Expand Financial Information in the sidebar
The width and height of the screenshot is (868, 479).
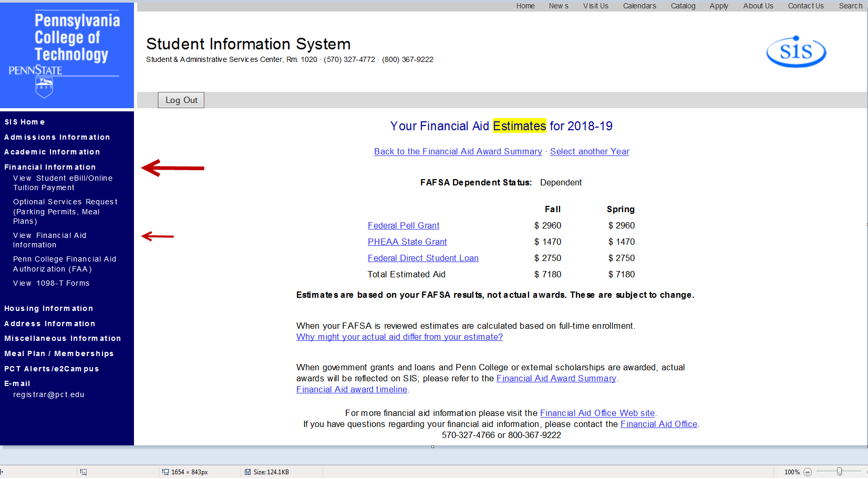click(50, 167)
